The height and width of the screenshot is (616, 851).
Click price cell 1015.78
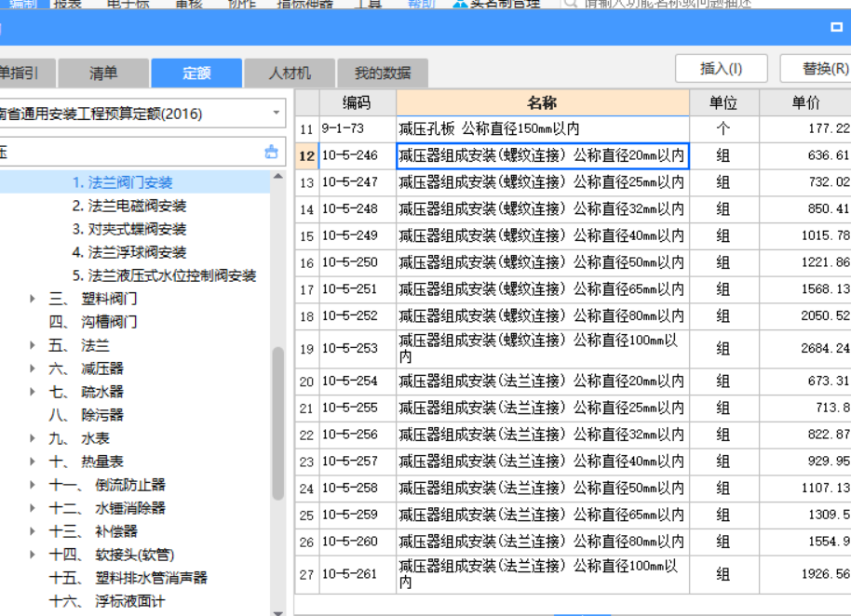pyautogui.click(x=805, y=235)
